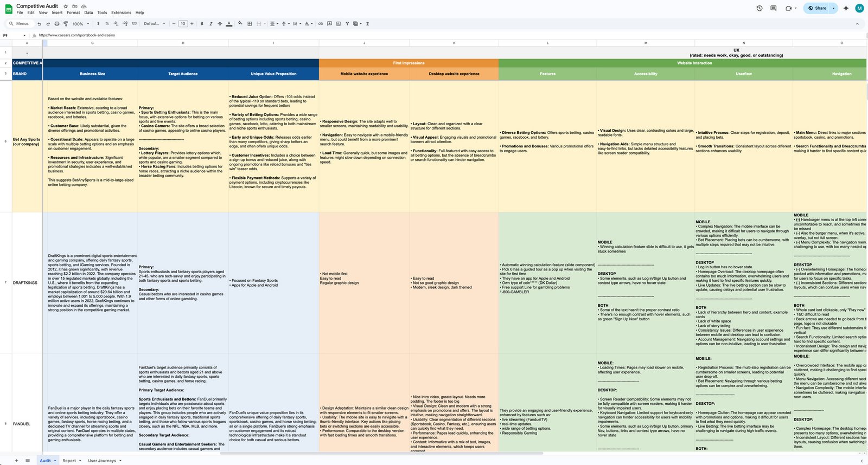Check the cloud save status icon
This screenshot has width=868, height=465.
[84, 7]
